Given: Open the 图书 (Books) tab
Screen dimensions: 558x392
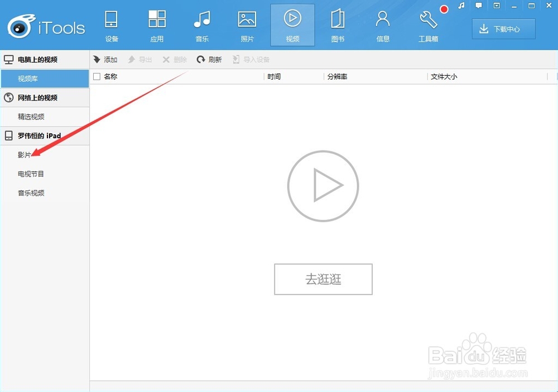Looking at the screenshot, I should [338, 26].
